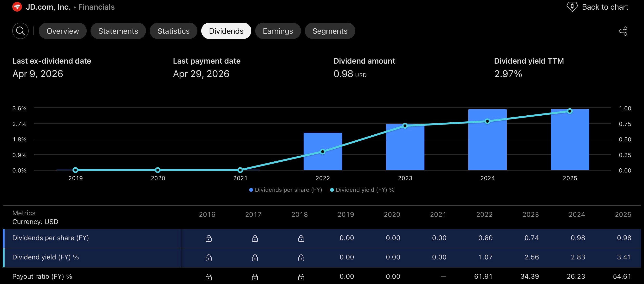Click the 2018 lock icon for Payout ratio

[x=301, y=277]
